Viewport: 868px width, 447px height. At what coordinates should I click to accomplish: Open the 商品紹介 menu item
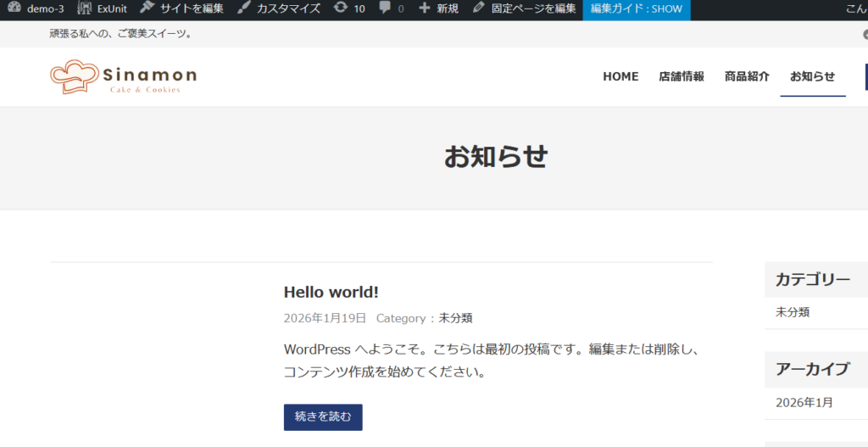(747, 76)
